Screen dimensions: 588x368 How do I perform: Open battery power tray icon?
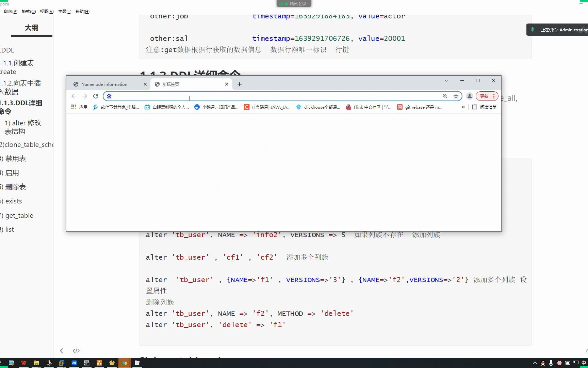pyautogui.click(x=567, y=363)
